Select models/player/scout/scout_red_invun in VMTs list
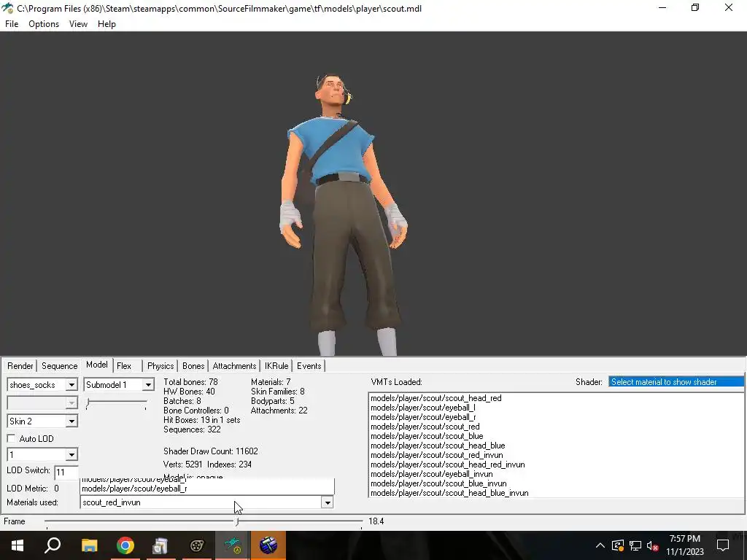 click(x=436, y=455)
